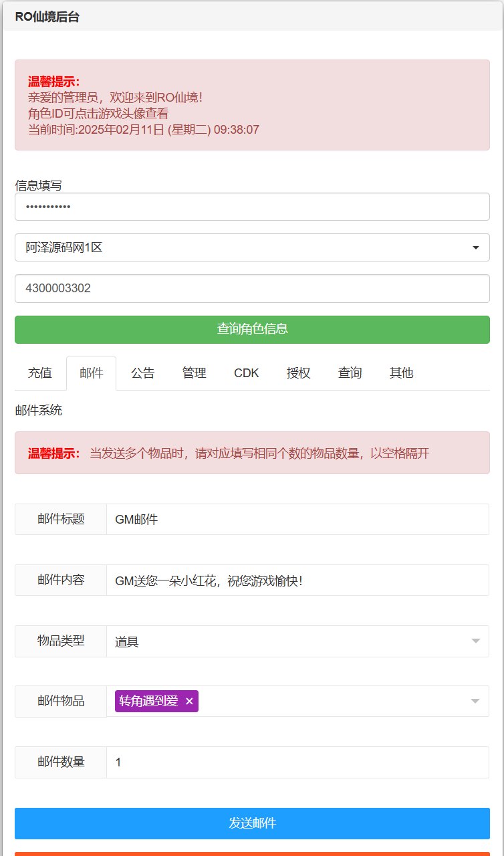Open the 其他 tab
Screen dimensions: 504x856
[401, 373]
